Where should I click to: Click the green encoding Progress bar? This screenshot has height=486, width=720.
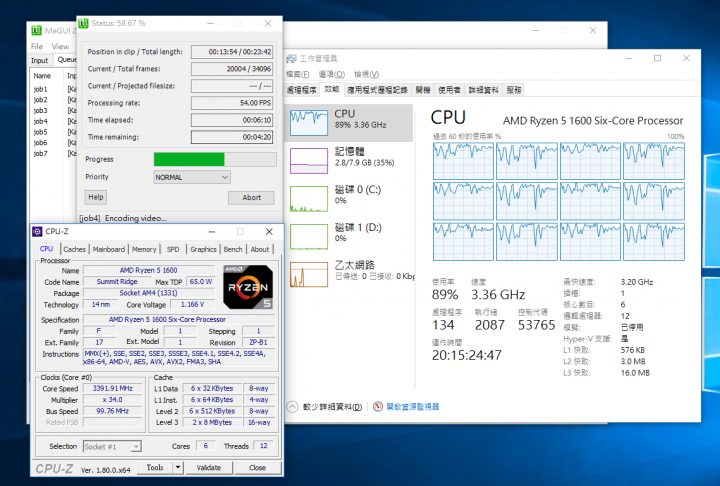(x=215, y=159)
